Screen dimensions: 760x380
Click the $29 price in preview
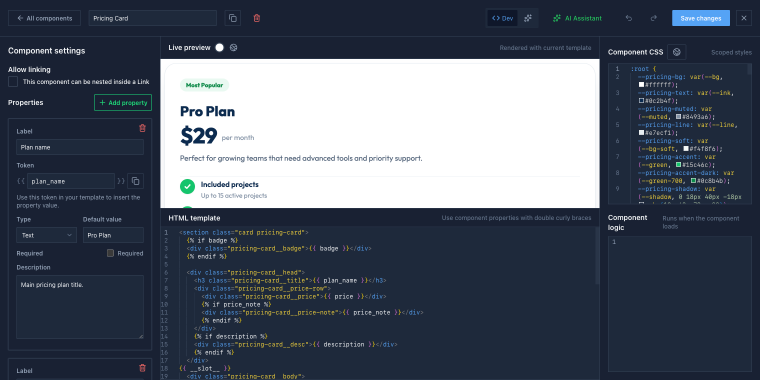tap(198, 136)
